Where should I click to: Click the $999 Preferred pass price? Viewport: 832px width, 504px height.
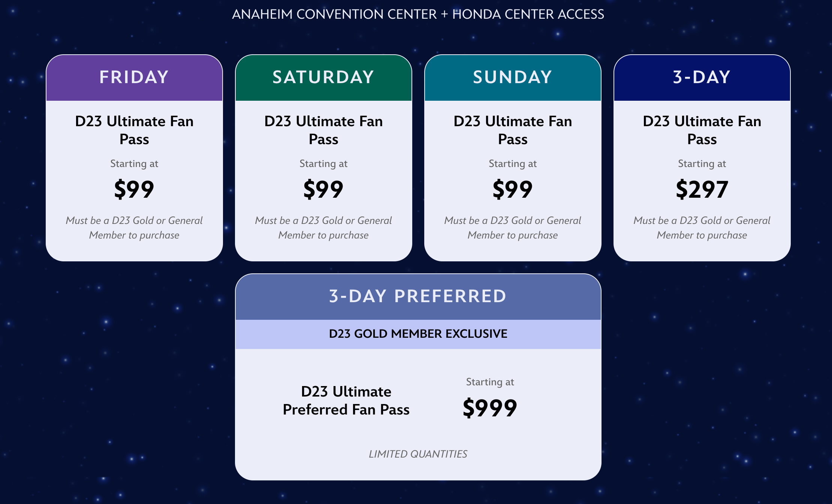click(x=490, y=408)
